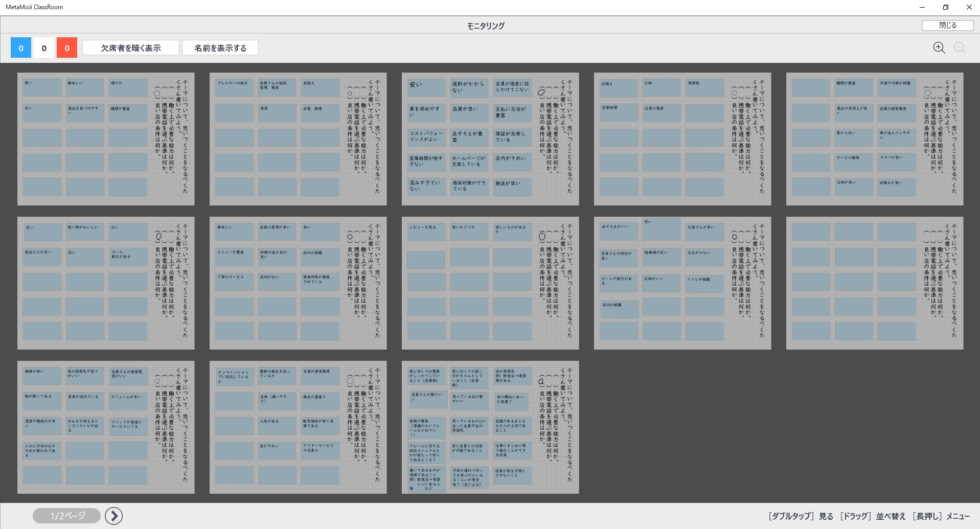Select the sheet with レビューを見る note
Viewport: 980px width, 529px height.
(x=490, y=283)
